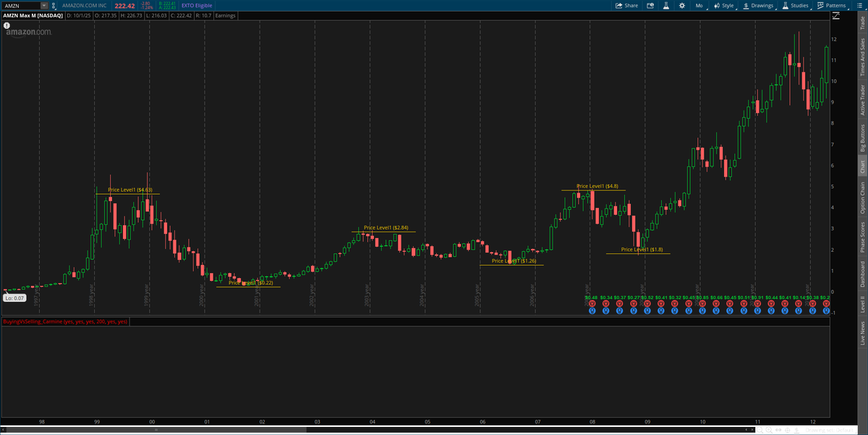Click the Lo: 0.07 price bubble
Viewport: 868px width, 435px height.
pyautogui.click(x=14, y=298)
